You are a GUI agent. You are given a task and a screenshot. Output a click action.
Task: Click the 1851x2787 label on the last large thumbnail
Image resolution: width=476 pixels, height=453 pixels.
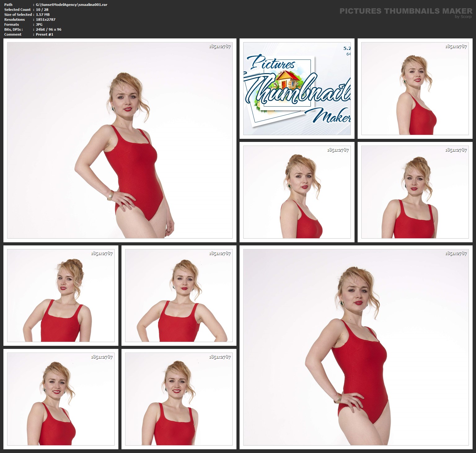click(x=456, y=253)
